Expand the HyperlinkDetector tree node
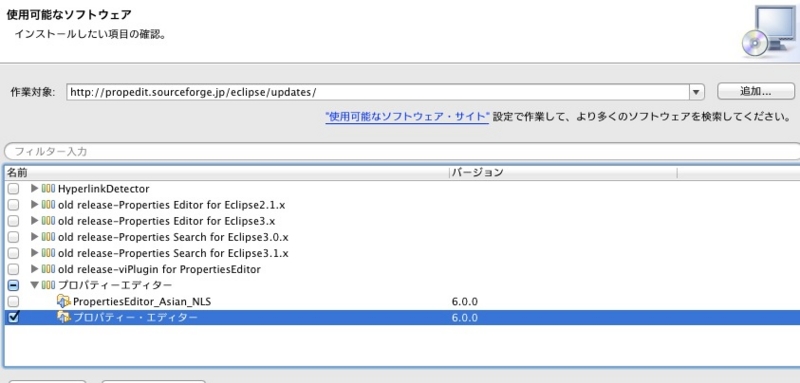800x383 pixels. click(x=35, y=189)
